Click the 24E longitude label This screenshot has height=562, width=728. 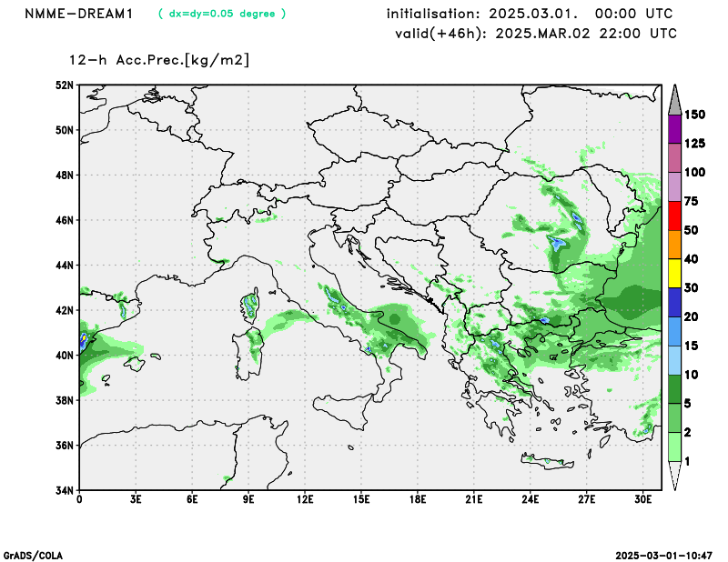[531, 500]
